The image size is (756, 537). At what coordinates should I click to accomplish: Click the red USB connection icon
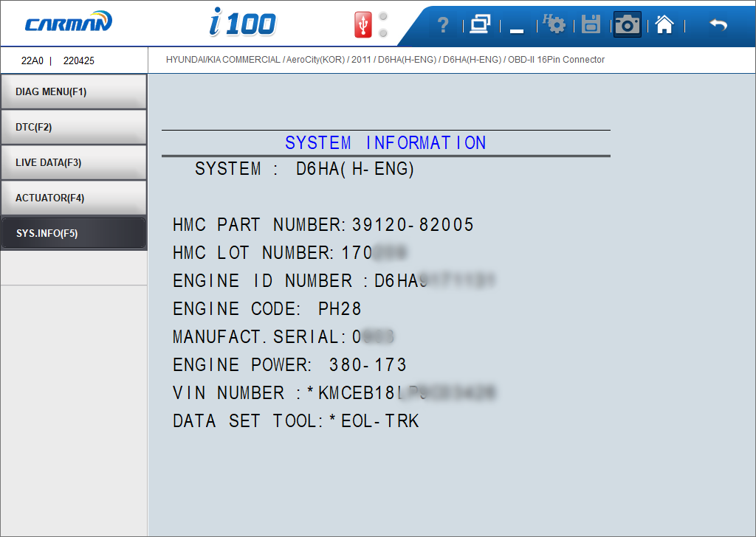pos(363,24)
